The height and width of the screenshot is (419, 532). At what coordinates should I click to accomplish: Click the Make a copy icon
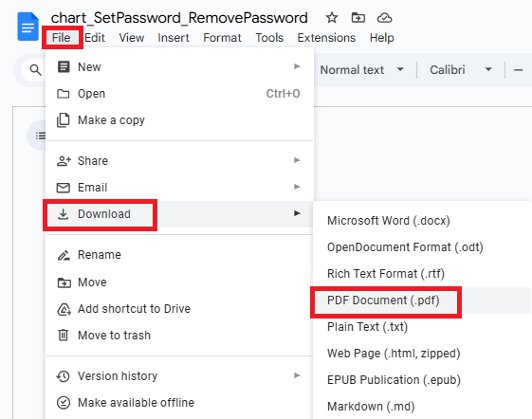[64, 120]
